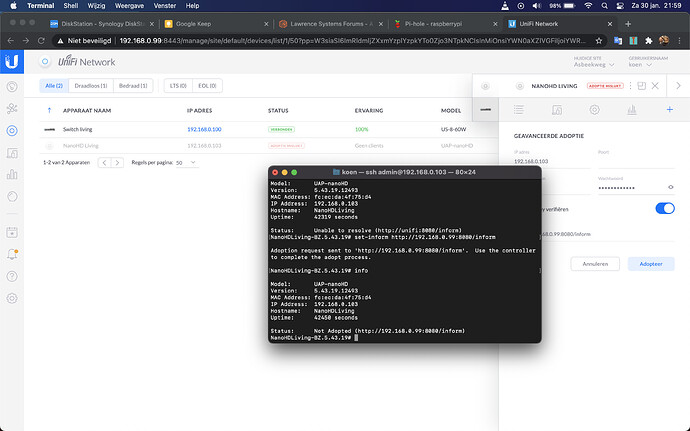Click the Adopteer button
The width and height of the screenshot is (690, 431).
651,264
